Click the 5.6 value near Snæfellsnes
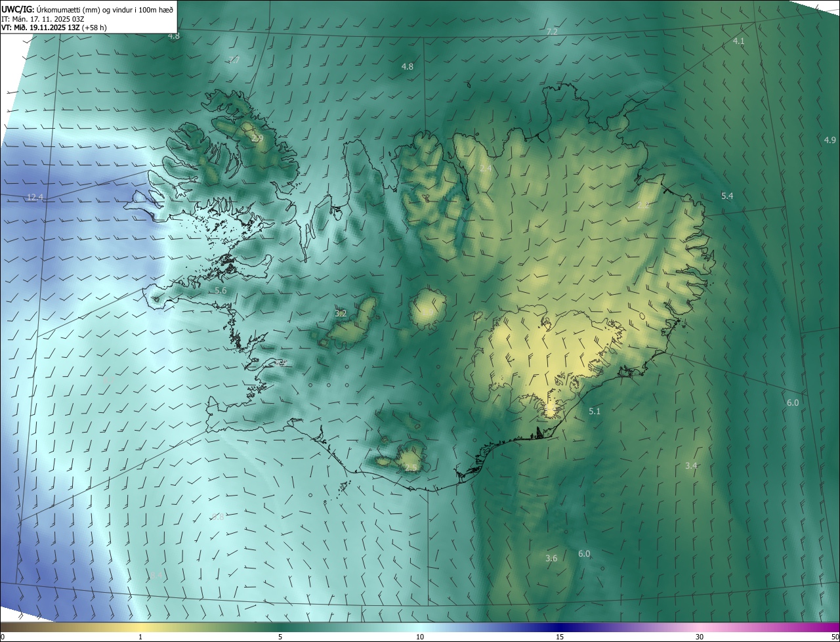This screenshot has width=840, height=642. pos(220,290)
